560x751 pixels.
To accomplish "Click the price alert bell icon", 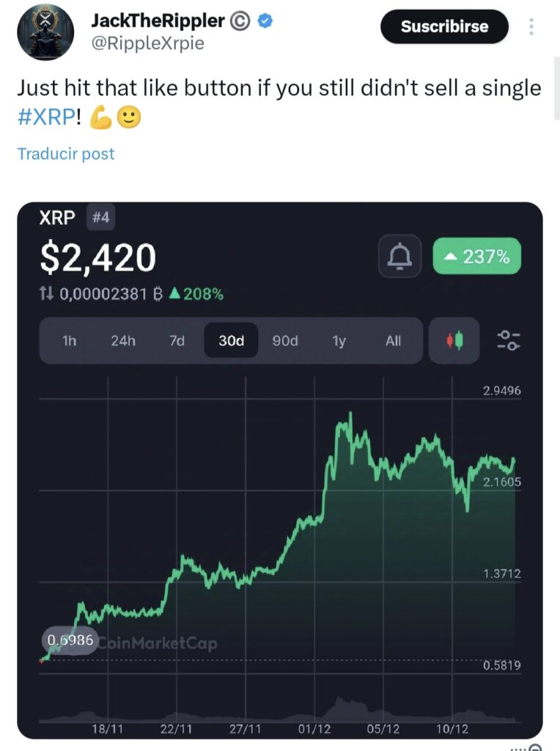I will [x=399, y=257].
